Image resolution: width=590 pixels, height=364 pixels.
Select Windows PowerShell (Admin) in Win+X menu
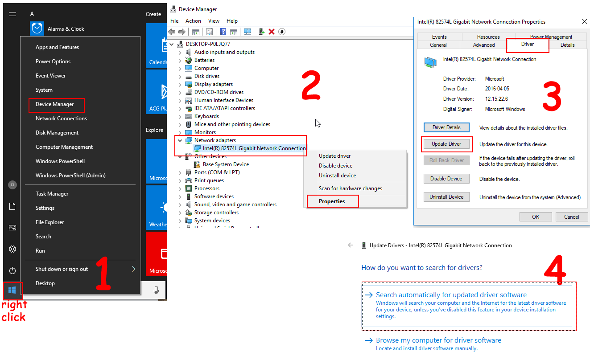click(70, 176)
